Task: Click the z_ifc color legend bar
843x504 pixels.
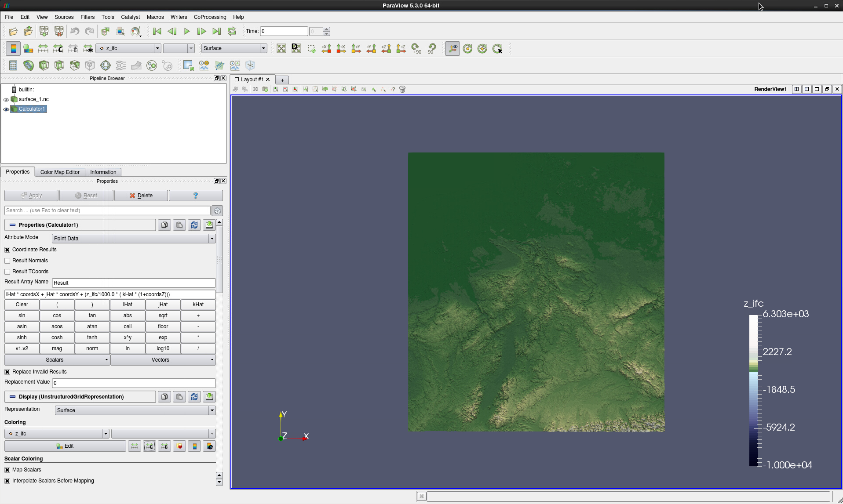Action: [753, 390]
